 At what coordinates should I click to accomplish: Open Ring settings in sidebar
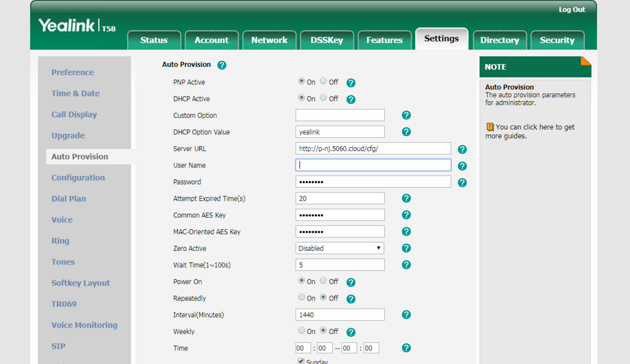pyautogui.click(x=60, y=240)
